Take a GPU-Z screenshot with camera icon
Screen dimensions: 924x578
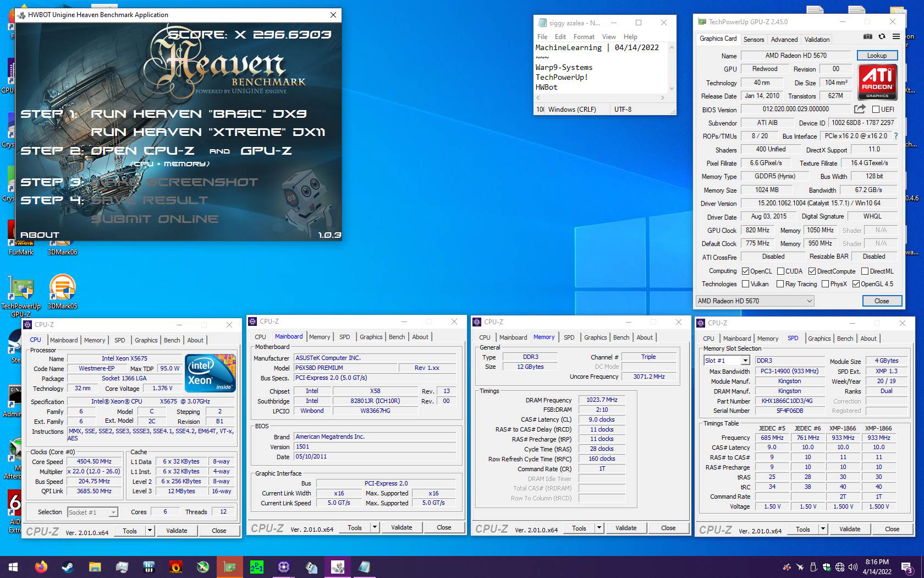[x=868, y=37]
